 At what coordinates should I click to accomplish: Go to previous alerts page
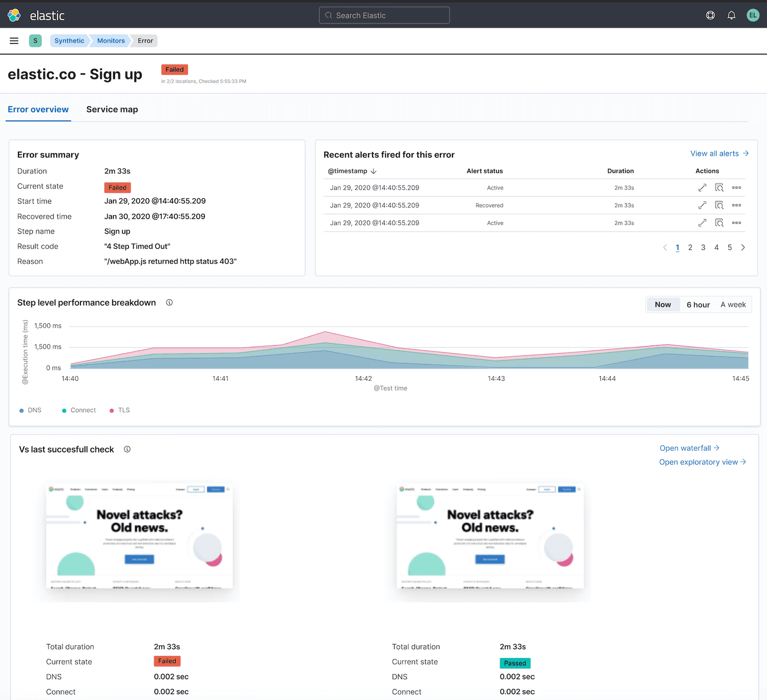(665, 248)
